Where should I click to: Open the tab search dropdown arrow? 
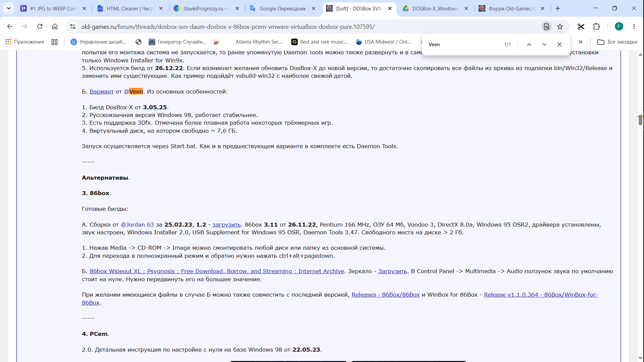(9, 8)
